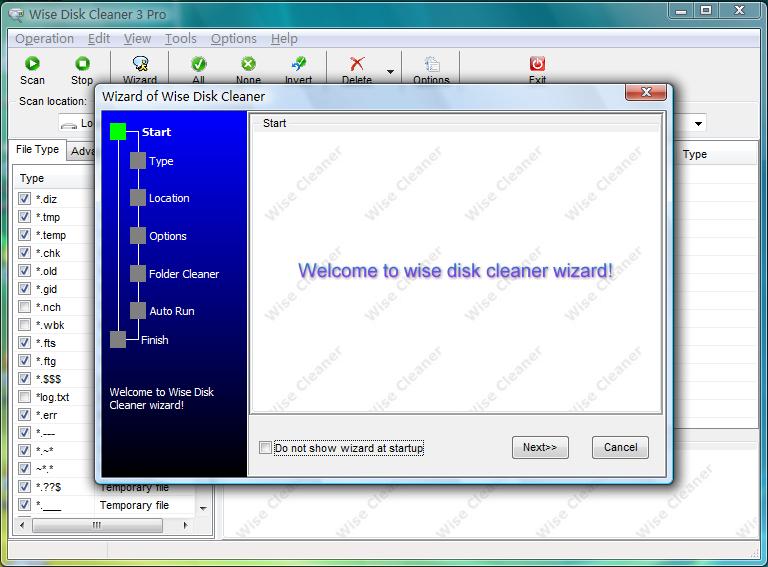Uncheck the *.gid file type
The height and width of the screenshot is (567, 768).
tap(24, 288)
